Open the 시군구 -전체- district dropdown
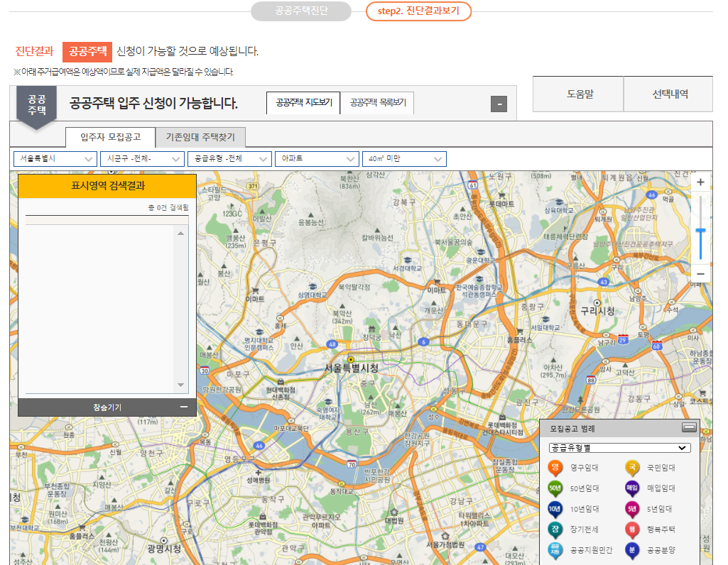728x565 pixels. 143,159
